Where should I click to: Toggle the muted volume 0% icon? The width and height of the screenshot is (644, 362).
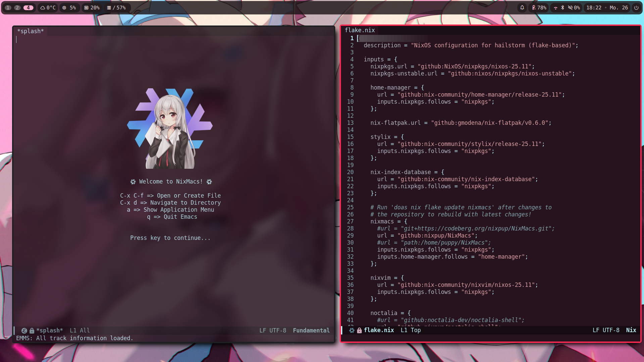574,7
